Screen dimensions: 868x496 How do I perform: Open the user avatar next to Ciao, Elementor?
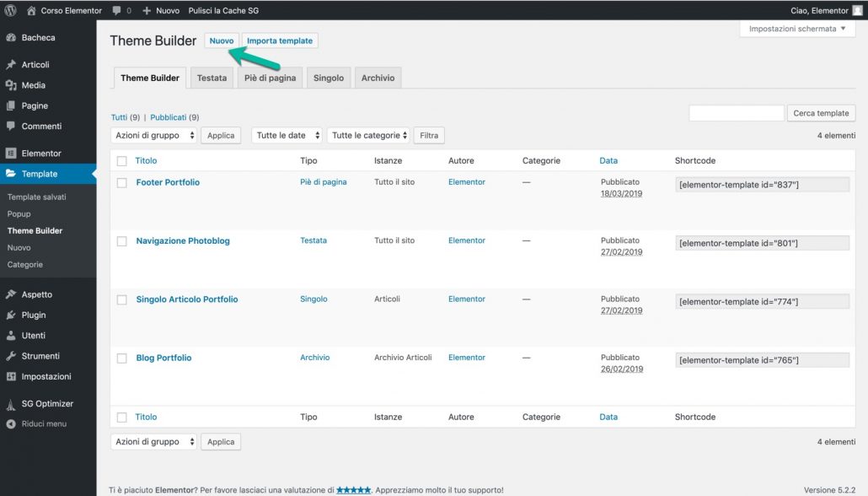pyautogui.click(x=858, y=10)
